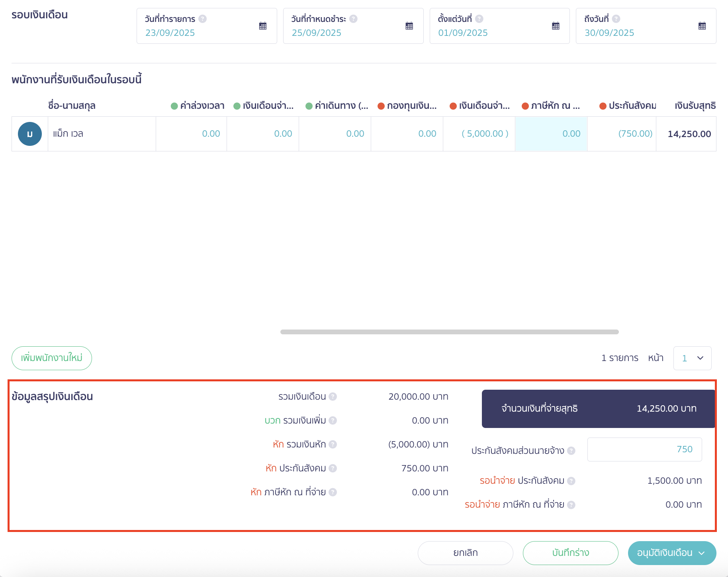Click เพิ่มพนักงานใหม่ to add employee
Screen dimensions: 728x577
click(x=52, y=358)
